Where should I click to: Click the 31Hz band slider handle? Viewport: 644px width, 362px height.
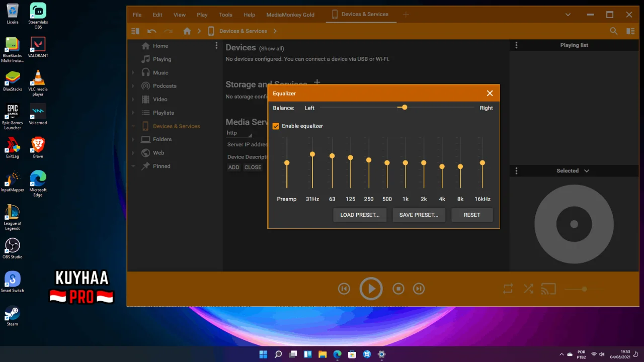tap(312, 154)
